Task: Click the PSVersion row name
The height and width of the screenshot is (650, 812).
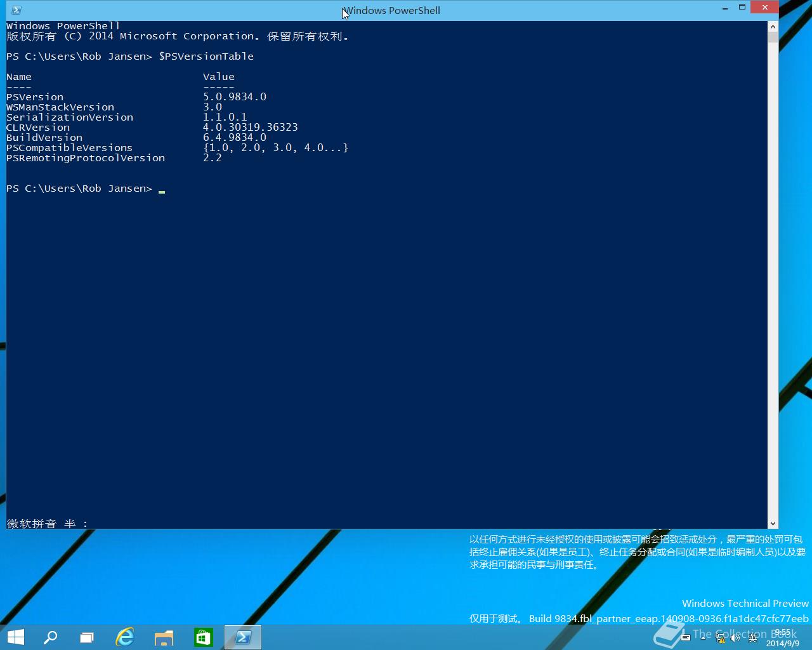Action: (35, 97)
